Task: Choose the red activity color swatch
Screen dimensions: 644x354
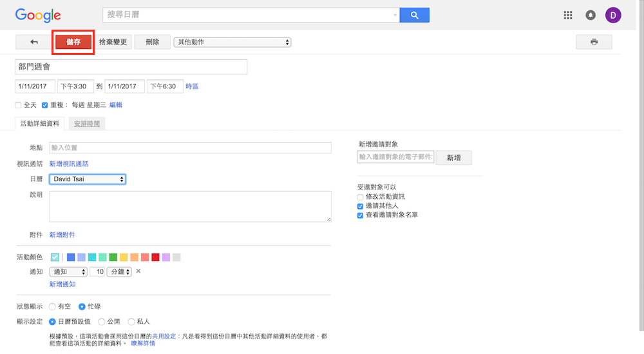Action: 155,257
